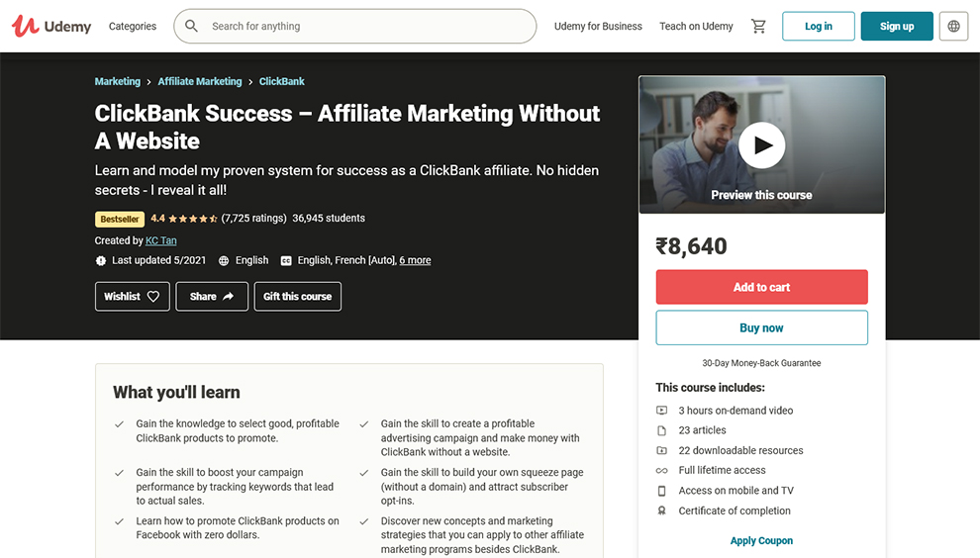This screenshot has height=558, width=980.
Task: Click Apply Coupon link
Action: tap(761, 541)
